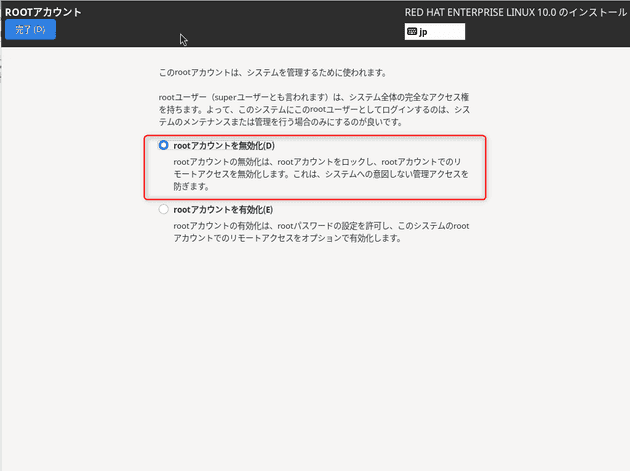Image resolution: width=630 pixels, height=471 pixels.
Task: Open the jp keyboard layout indicator
Action: point(435,32)
